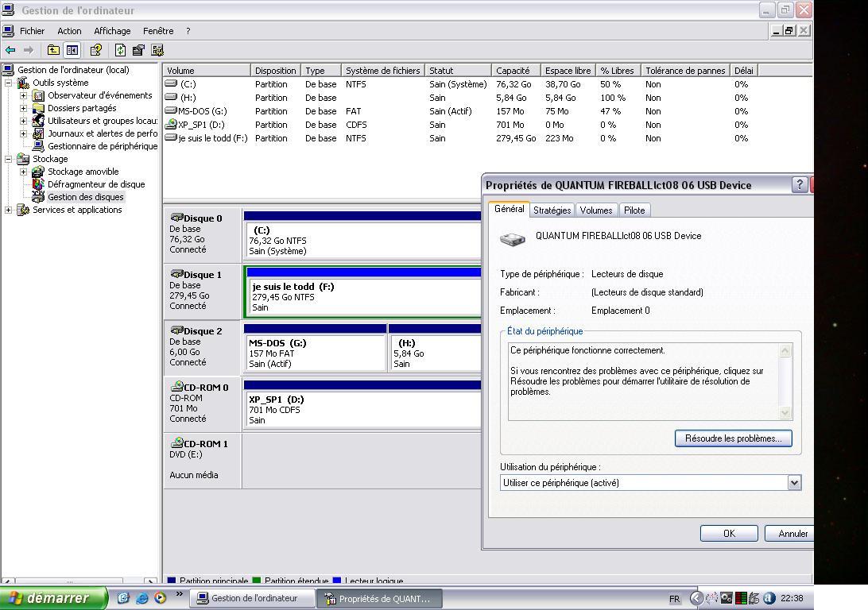Image resolution: width=868 pixels, height=610 pixels.
Task: Switch to the Volumes tab
Action: (595, 210)
